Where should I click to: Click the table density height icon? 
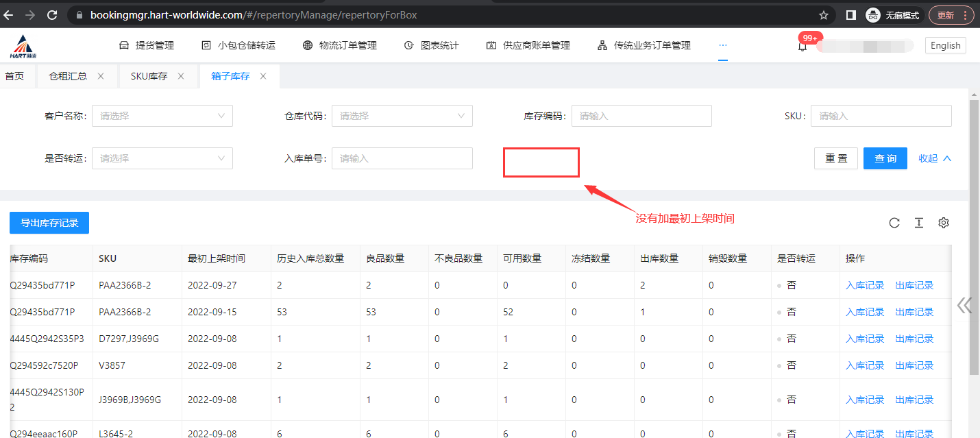(x=919, y=223)
